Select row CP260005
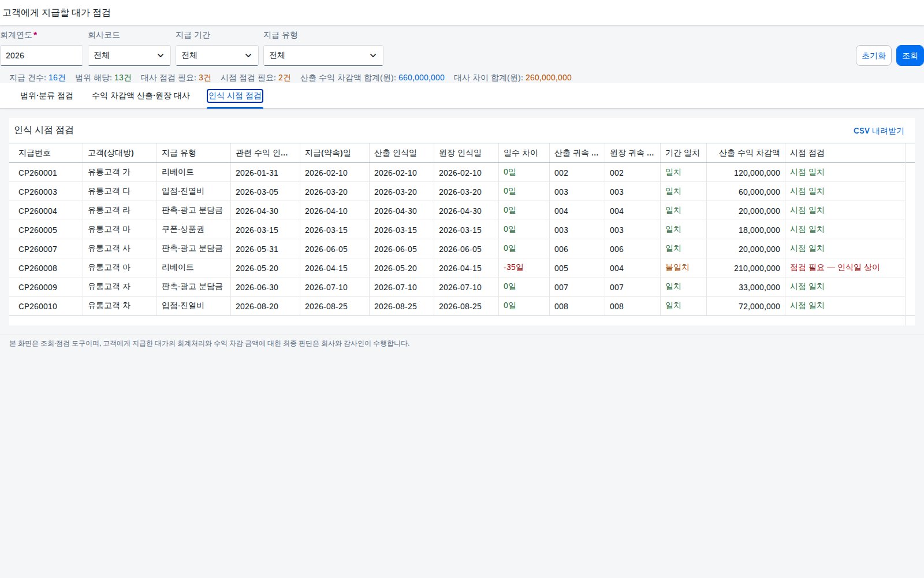Screen dimensions: 924x578 (457, 229)
